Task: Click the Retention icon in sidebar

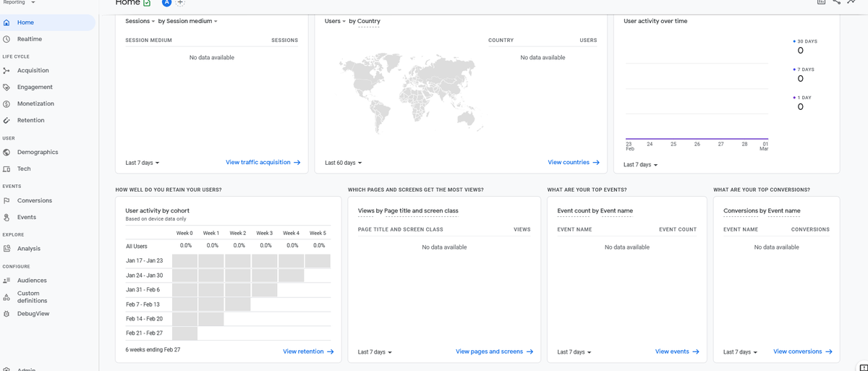Action: pos(7,121)
